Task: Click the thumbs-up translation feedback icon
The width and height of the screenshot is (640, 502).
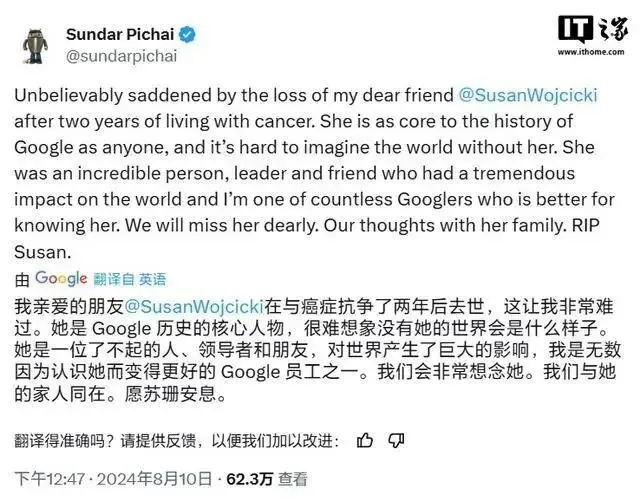Action: [365, 439]
